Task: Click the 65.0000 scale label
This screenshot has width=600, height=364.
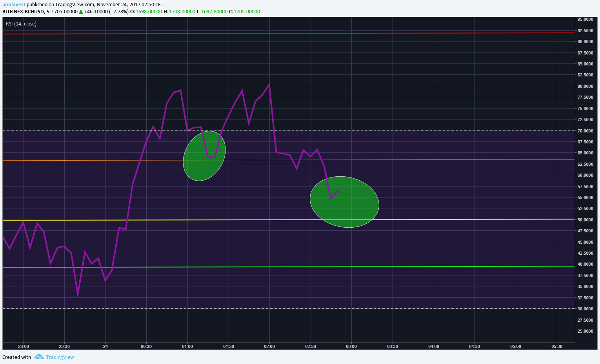Action: tap(585, 153)
